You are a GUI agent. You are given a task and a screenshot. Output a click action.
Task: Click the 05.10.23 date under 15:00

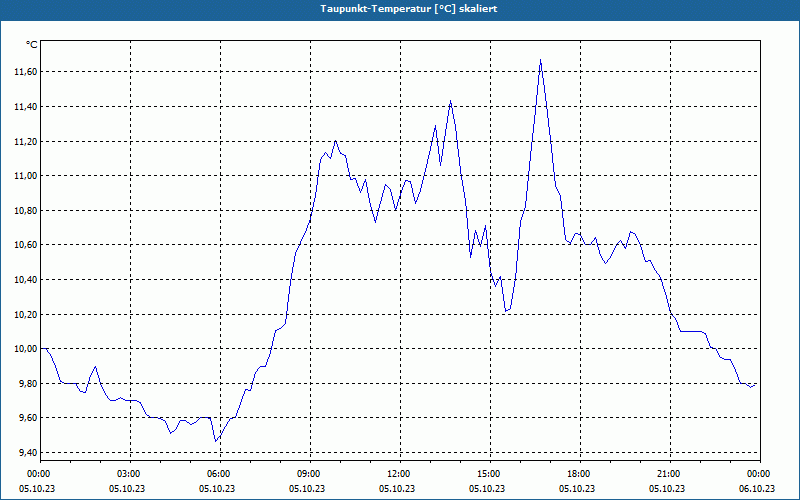487,488
